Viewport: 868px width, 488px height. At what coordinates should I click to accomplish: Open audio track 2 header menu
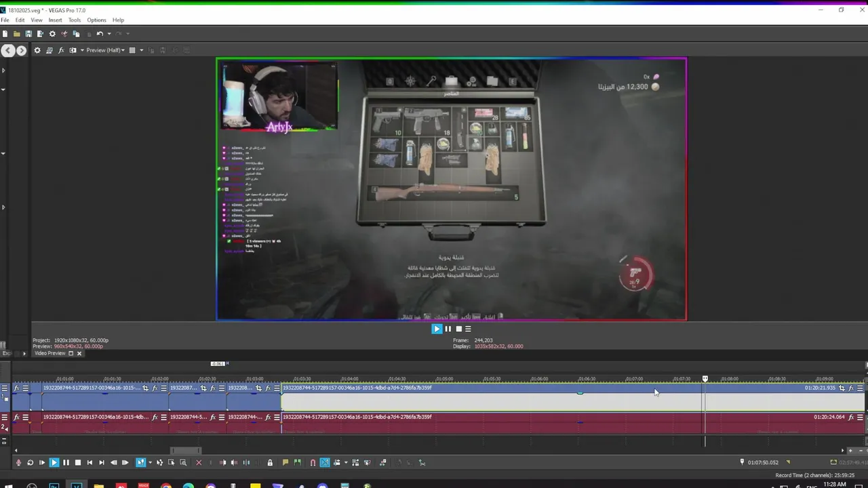click(5, 418)
